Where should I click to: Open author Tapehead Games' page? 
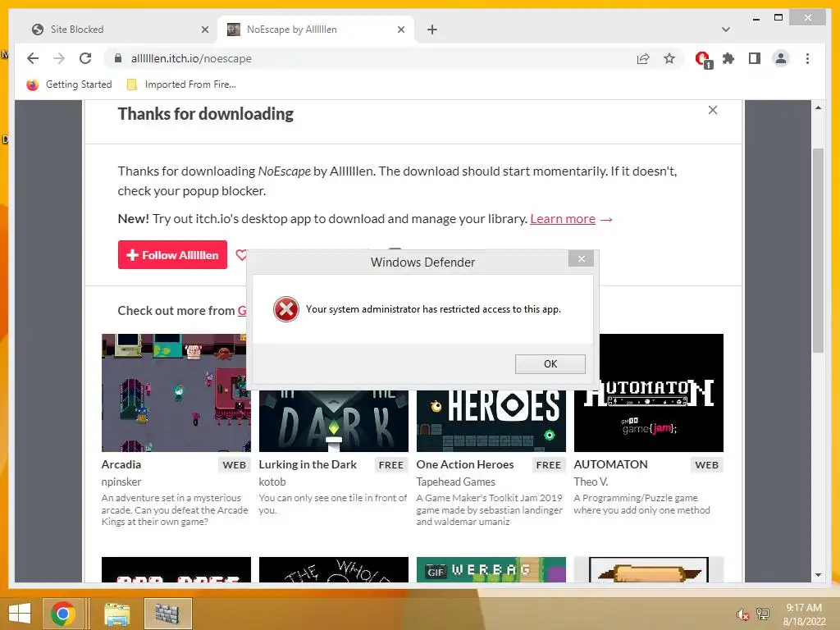click(456, 482)
